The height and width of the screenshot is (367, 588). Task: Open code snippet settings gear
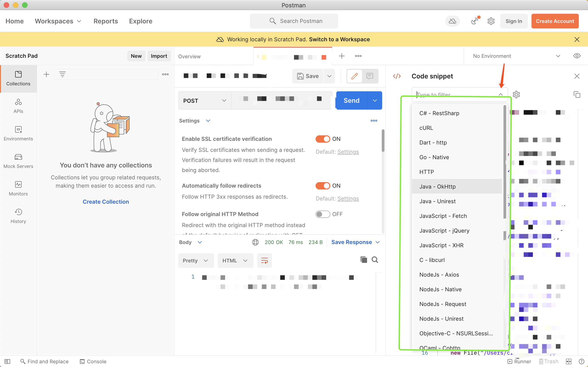click(x=516, y=95)
